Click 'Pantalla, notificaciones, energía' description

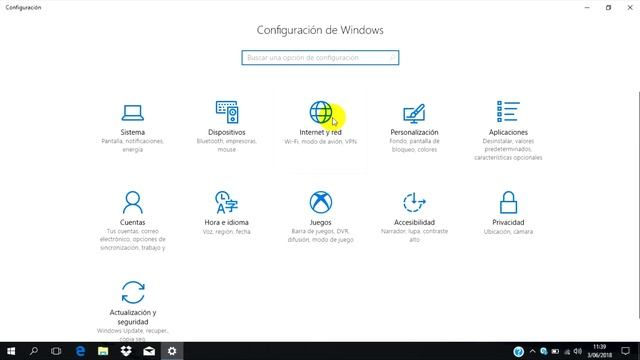coord(133,145)
